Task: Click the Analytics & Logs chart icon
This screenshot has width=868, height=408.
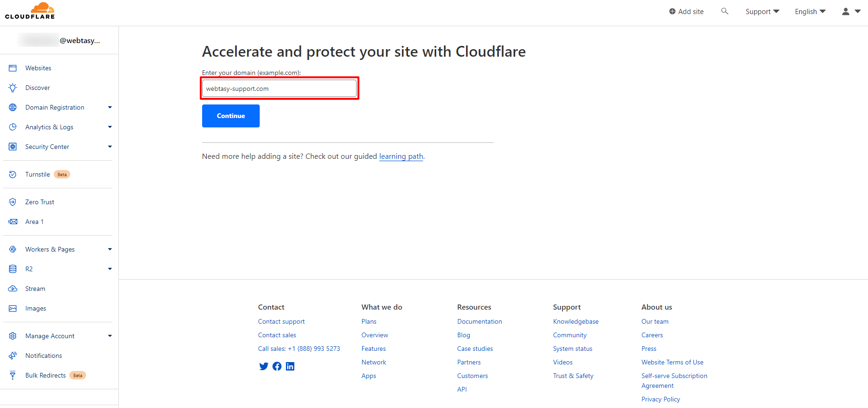Action: (x=13, y=127)
